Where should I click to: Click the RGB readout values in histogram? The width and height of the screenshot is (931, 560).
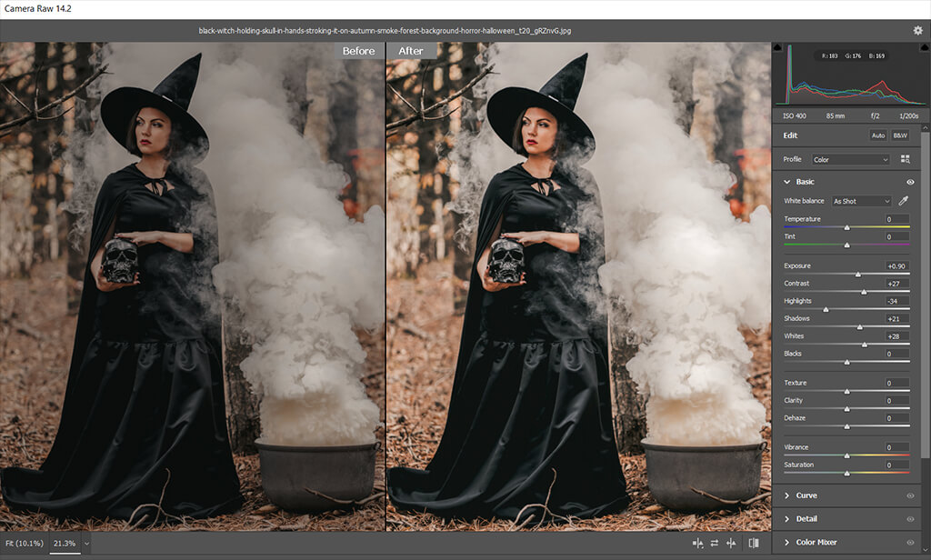click(x=853, y=55)
